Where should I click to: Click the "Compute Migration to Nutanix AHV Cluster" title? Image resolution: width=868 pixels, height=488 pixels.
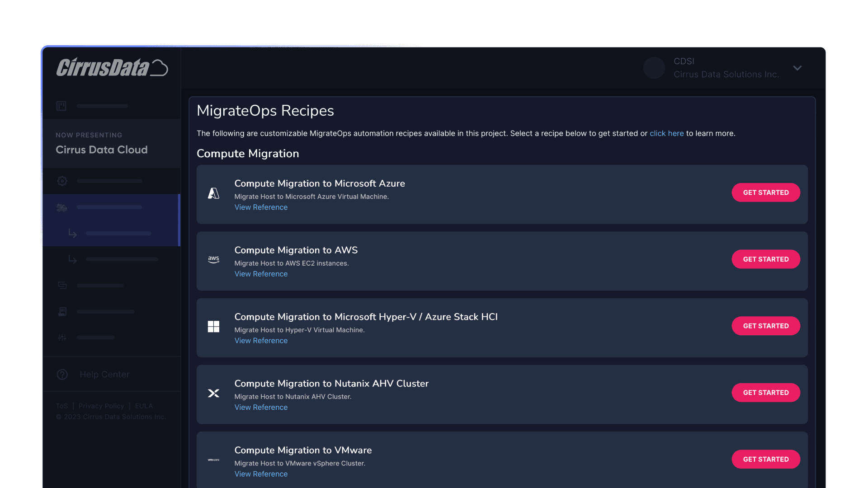point(331,383)
